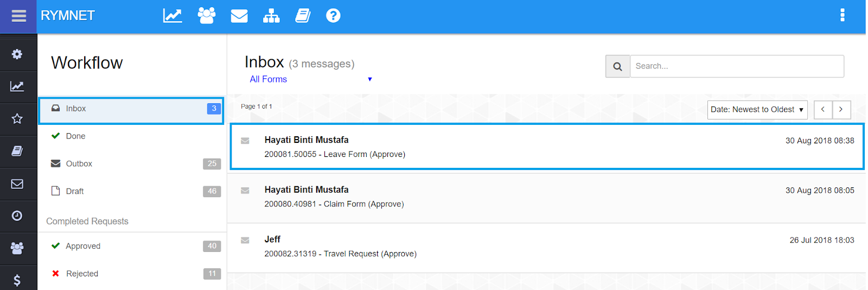Viewport: 868px width, 290px height.
Task: Open the three-dot more options menu
Action: pyautogui.click(x=842, y=15)
